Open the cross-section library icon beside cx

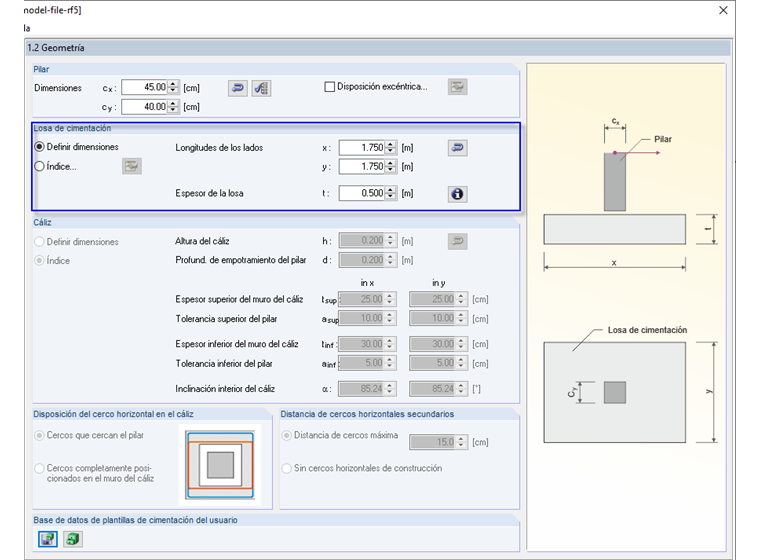(x=261, y=88)
